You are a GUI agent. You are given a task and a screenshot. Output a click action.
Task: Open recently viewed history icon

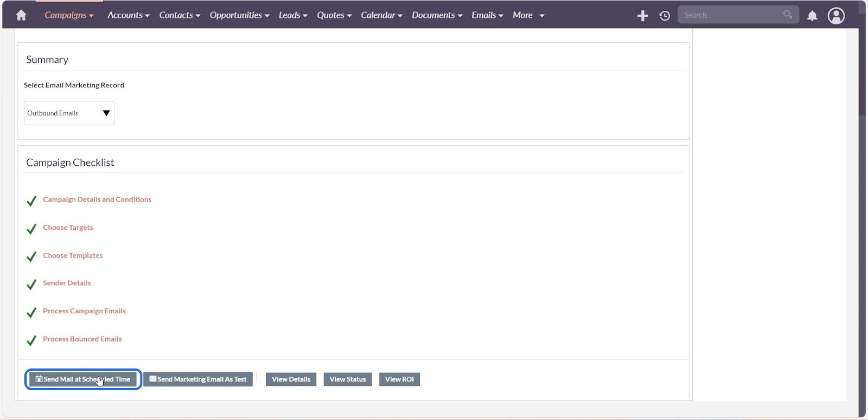pos(664,16)
